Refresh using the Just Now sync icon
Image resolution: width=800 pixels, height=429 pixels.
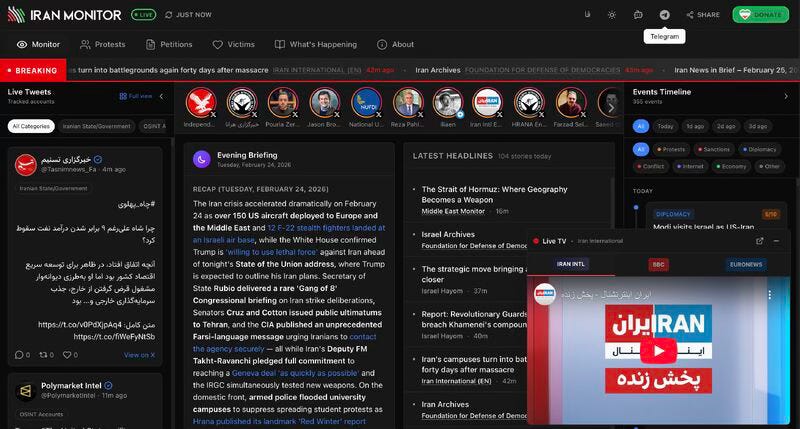pos(168,15)
